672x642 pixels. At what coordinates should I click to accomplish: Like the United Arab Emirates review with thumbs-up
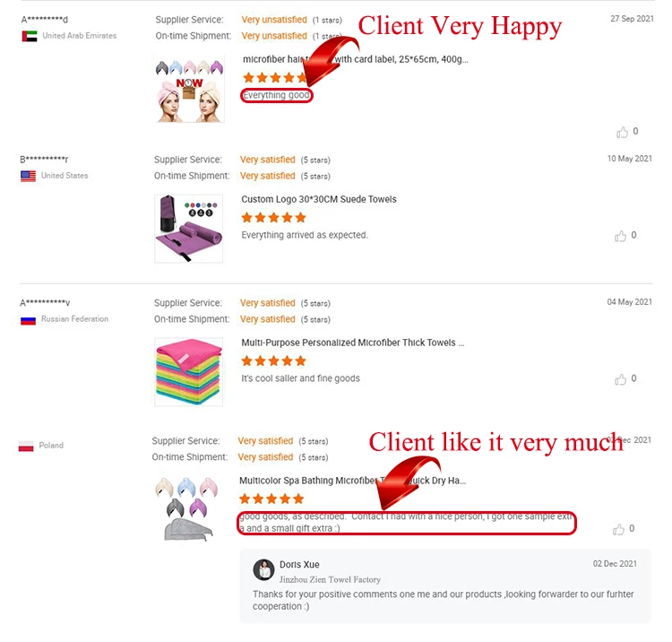click(x=623, y=132)
